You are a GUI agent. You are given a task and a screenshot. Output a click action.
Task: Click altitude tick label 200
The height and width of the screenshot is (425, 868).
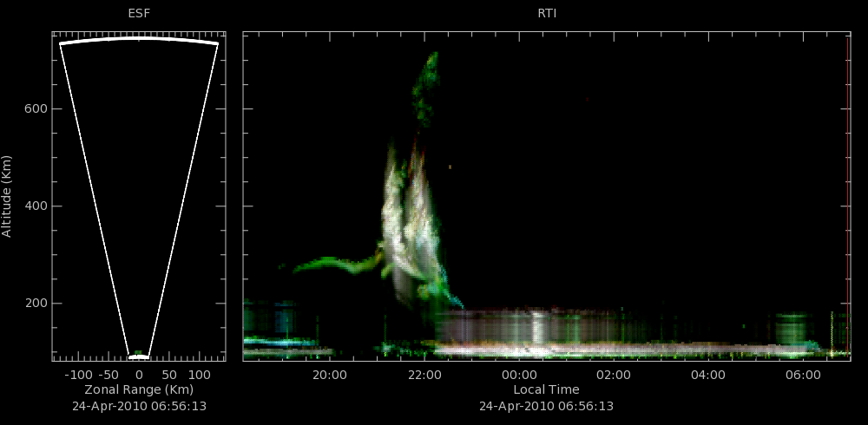[36, 304]
